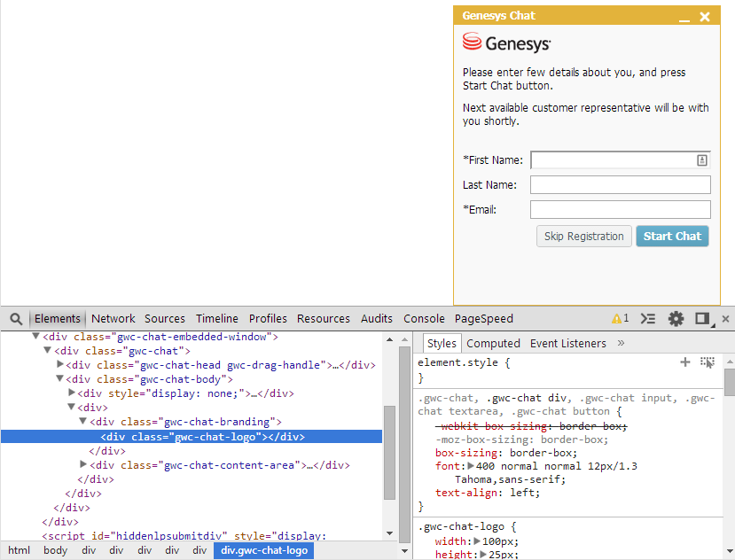Open the Timeline tab

coord(217,319)
